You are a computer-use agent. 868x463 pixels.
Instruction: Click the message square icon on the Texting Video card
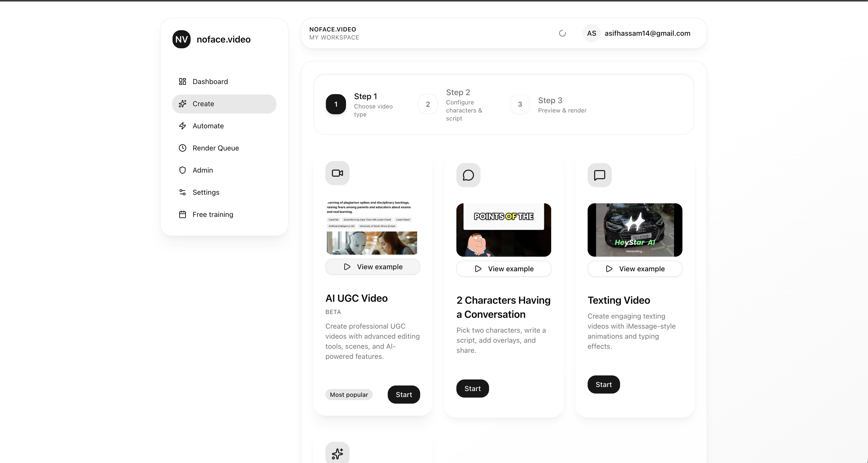click(599, 175)
